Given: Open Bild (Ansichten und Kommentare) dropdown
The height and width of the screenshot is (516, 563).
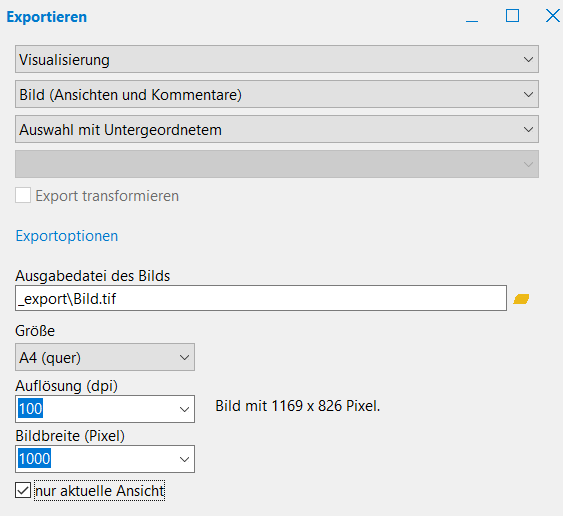Looking at the screenshot, I should click(277, 94).
